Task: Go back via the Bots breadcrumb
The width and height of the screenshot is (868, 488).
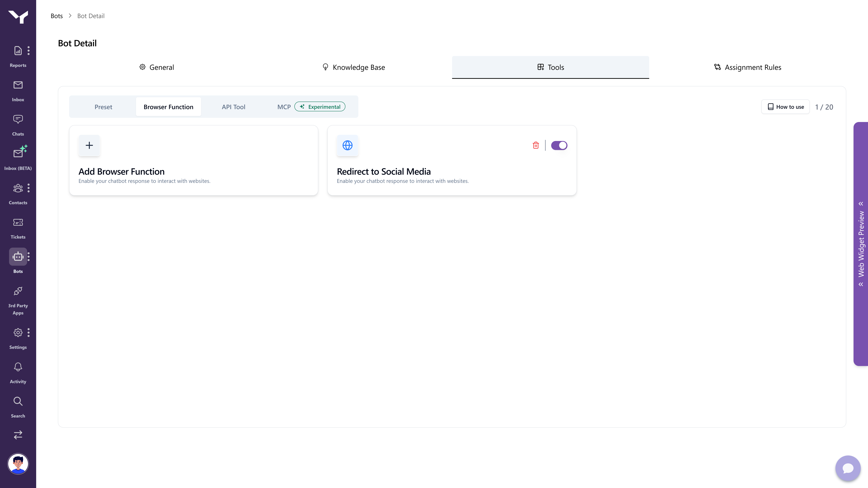Action: [57, 16]
